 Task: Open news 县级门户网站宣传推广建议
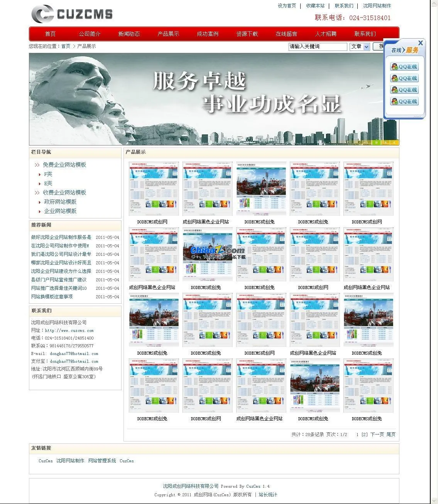pyautogui.click(x=59, y=280)
